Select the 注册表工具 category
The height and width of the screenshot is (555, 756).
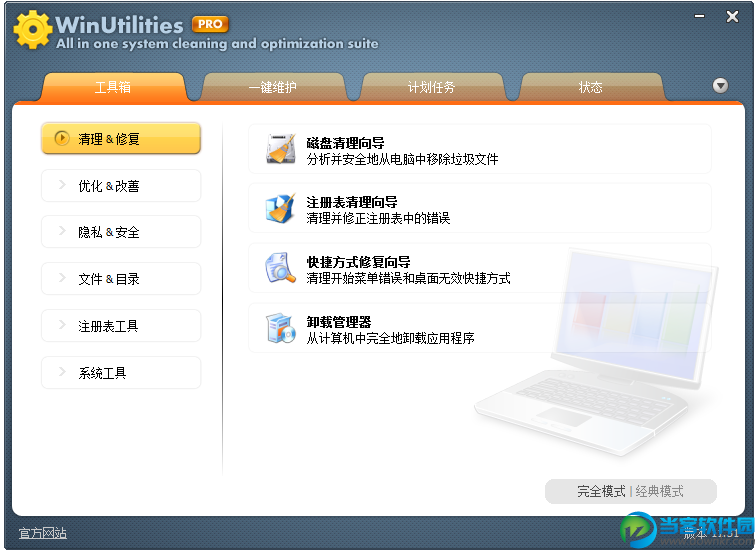(121, 326)
